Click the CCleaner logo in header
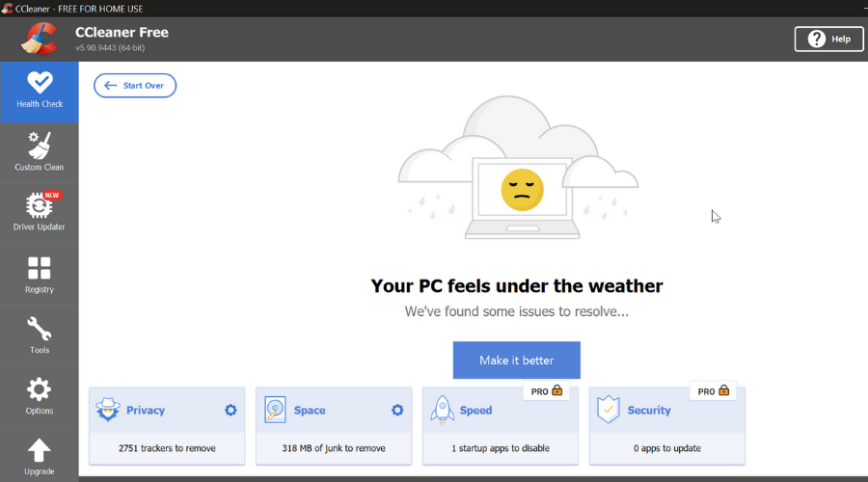The image size is (868, 482). (40, 39)
